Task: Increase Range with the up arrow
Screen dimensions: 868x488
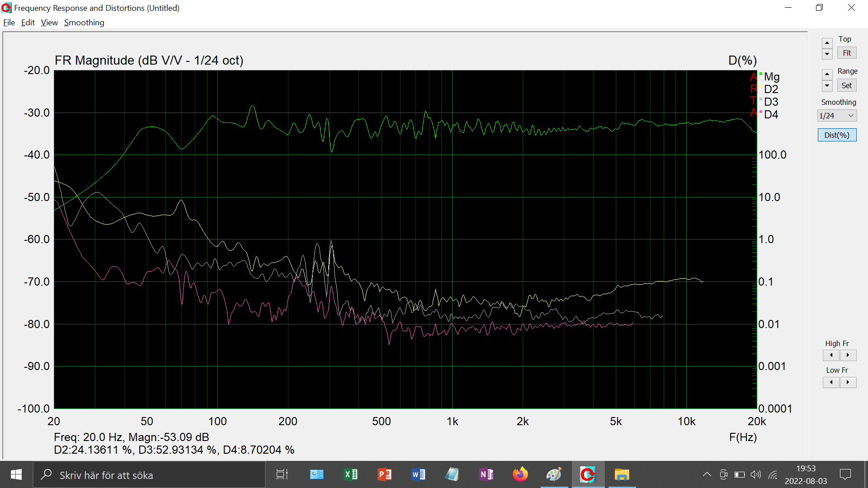Action: (827, 74)
